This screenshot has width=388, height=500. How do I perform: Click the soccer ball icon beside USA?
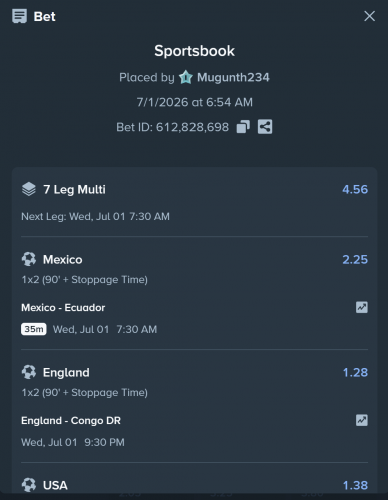[x=29, y=485]
